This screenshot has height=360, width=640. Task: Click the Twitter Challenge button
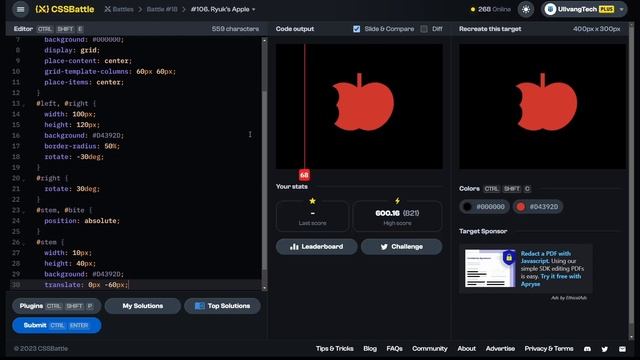(401, 247)
